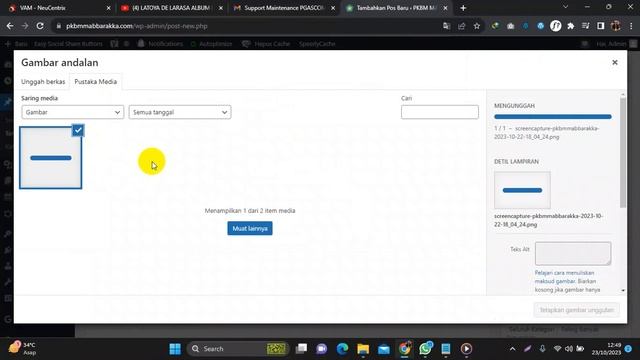The height and width of the screenshot is (360, 640).
Task: Reload the current page
Action: point(40,26)
